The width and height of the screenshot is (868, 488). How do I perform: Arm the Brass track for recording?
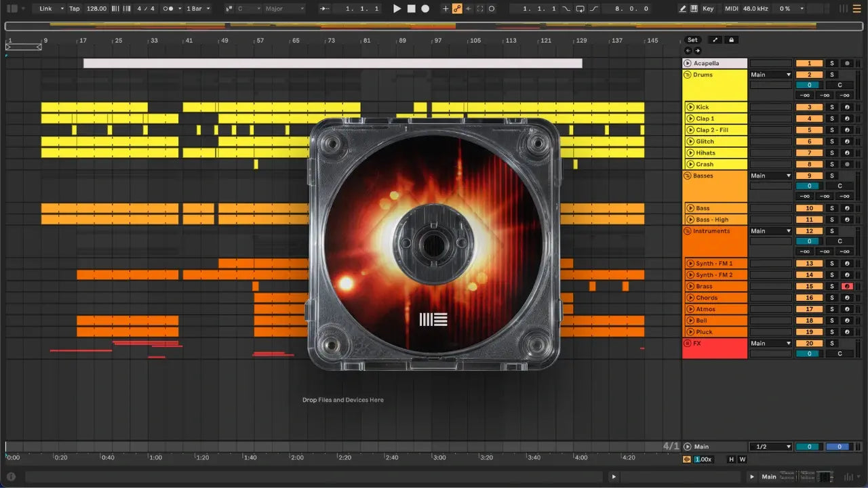pyautogui.click(x=846, y=286)
